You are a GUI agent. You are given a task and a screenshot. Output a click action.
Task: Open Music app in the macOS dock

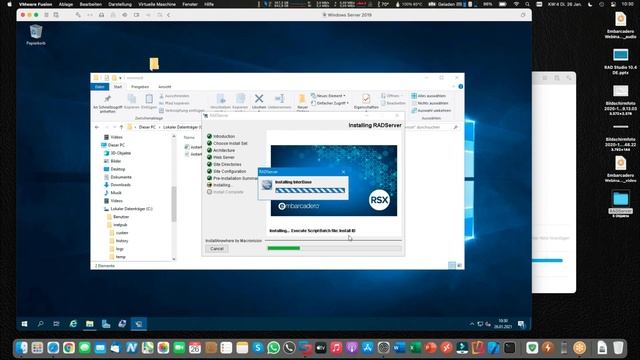tap(336, 348)
